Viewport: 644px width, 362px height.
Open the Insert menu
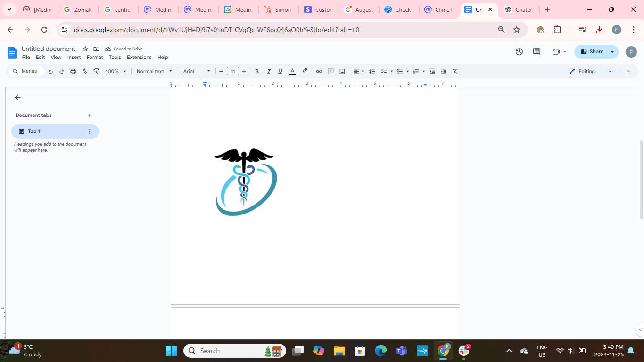pos(74,57)
